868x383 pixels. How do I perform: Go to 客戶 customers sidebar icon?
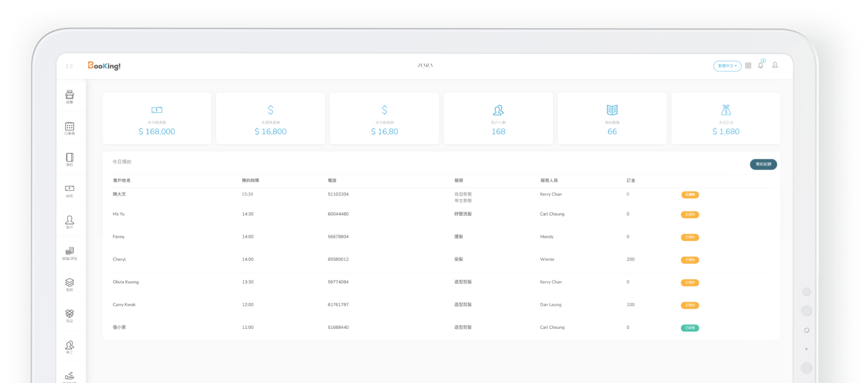pyautogui.click(x=70, y=222)
